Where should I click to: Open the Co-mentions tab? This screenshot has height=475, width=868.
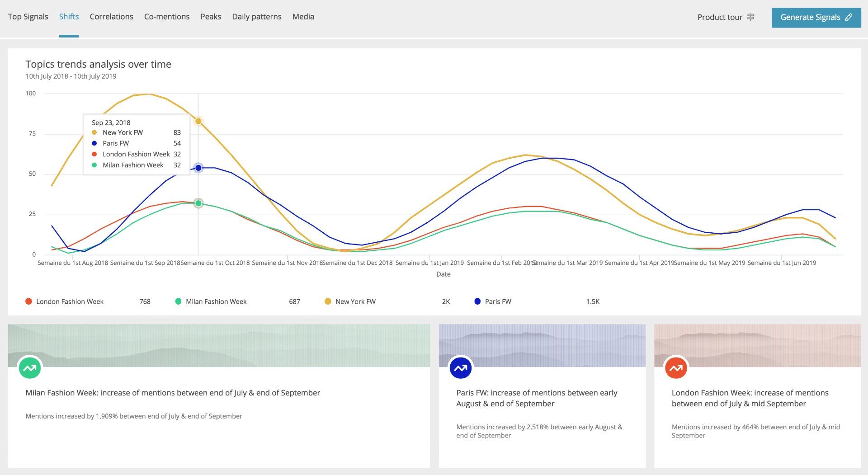tap(167, 17)
